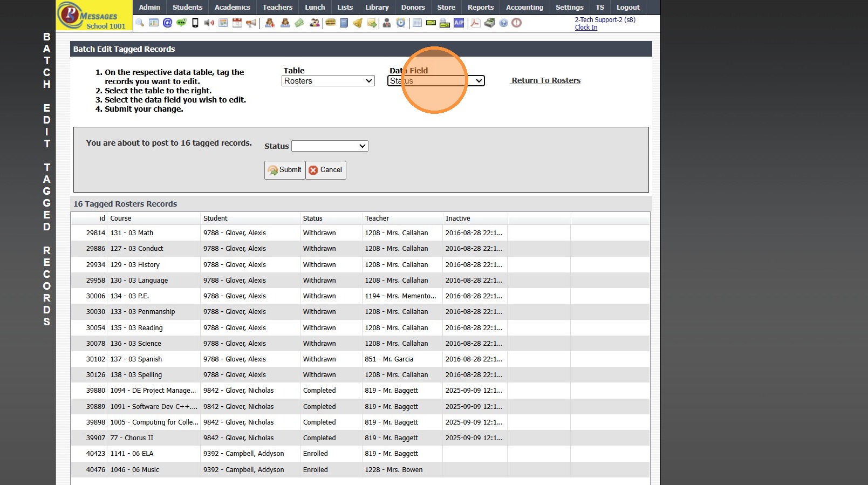
Task: Click the Clock In link
Action: 586,28
